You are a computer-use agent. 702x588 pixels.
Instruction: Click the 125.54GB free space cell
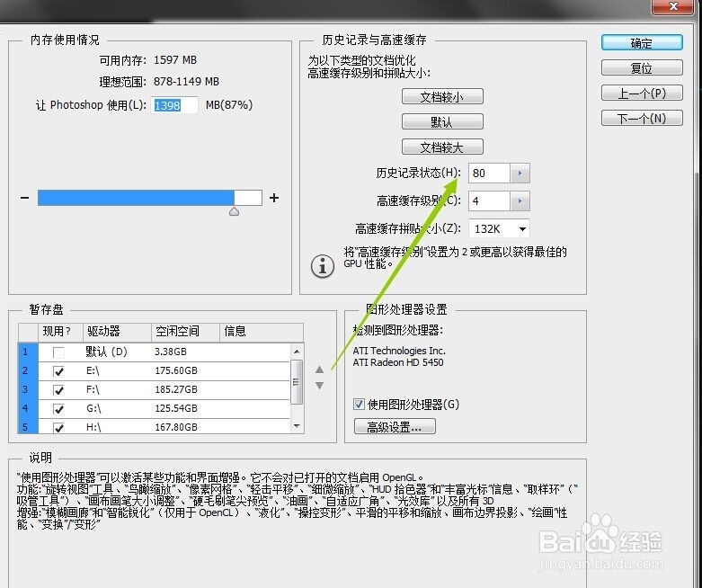(176, 408)
